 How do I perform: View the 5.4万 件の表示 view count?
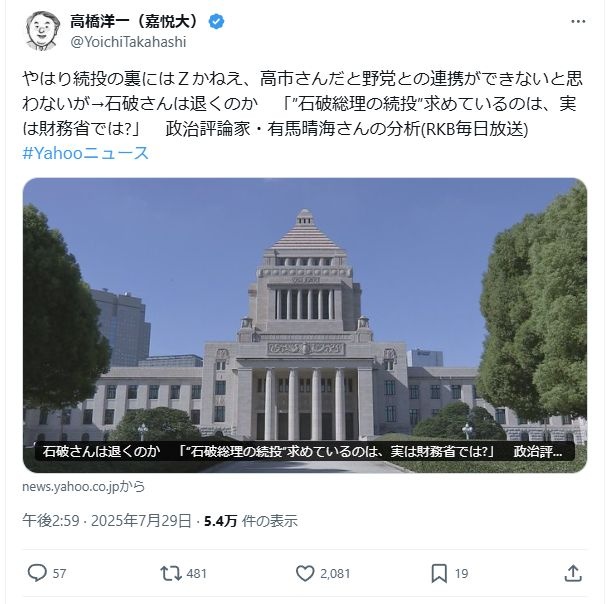click(251, 521)
